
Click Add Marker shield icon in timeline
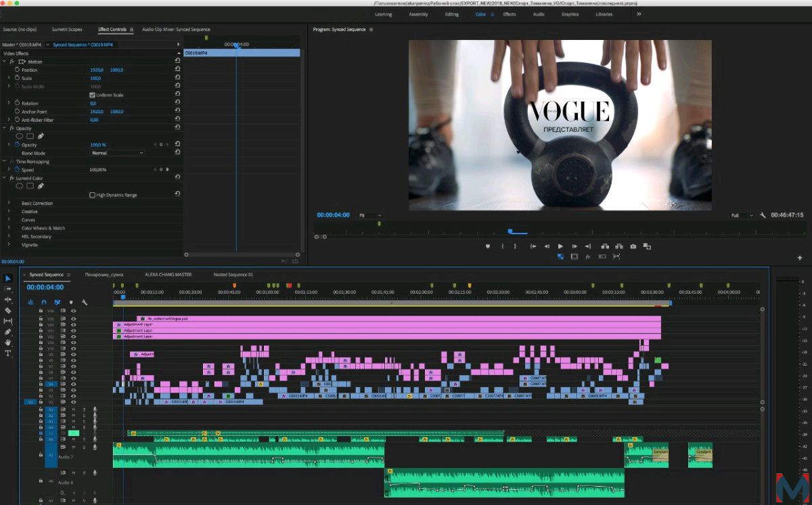point(71,303)
